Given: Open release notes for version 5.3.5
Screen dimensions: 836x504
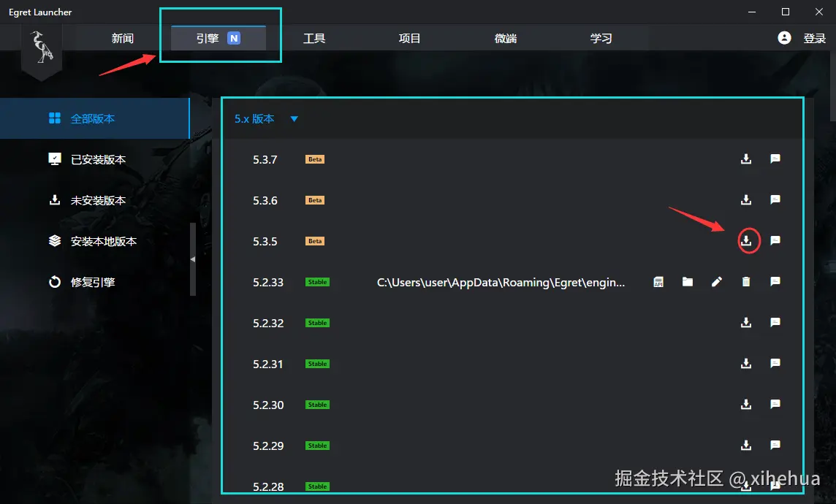Looking at the screenshot, I should (x=775, y=241).
